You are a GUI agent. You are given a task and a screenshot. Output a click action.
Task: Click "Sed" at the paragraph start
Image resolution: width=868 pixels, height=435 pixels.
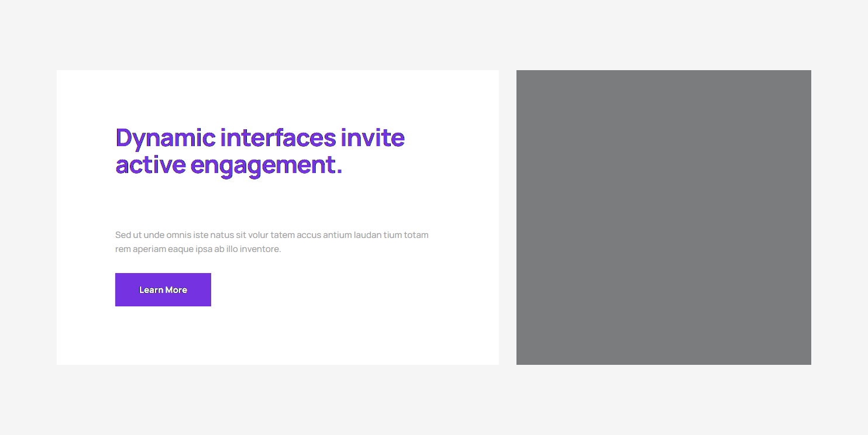[123, 235]
